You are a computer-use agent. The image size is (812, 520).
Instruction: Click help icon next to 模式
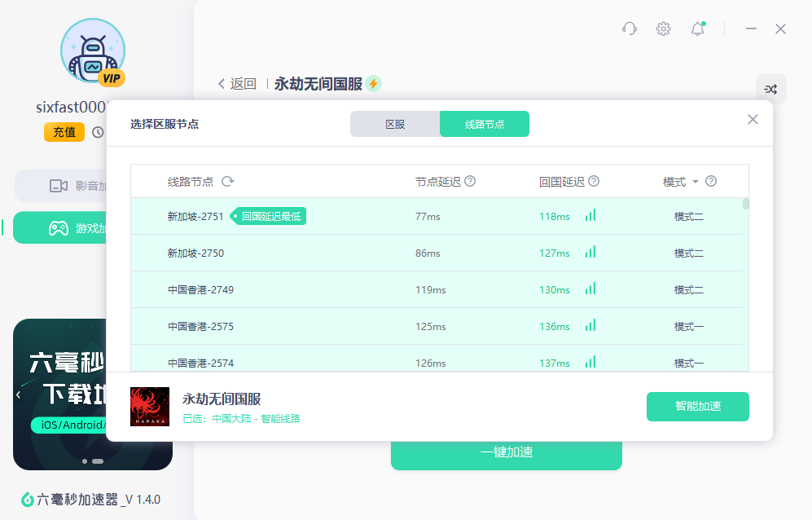[711, 182]
